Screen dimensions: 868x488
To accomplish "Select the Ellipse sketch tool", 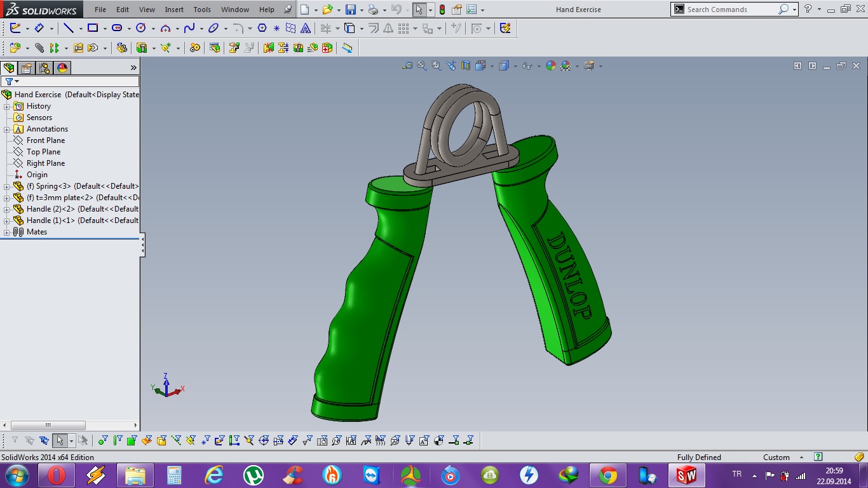I will click(x=214, y=28).
